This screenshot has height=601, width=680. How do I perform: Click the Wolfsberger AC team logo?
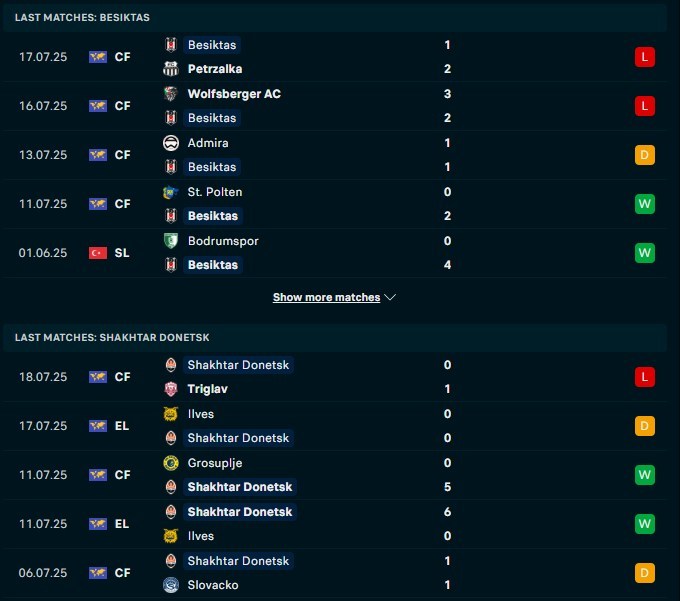[x=170, y=94]
